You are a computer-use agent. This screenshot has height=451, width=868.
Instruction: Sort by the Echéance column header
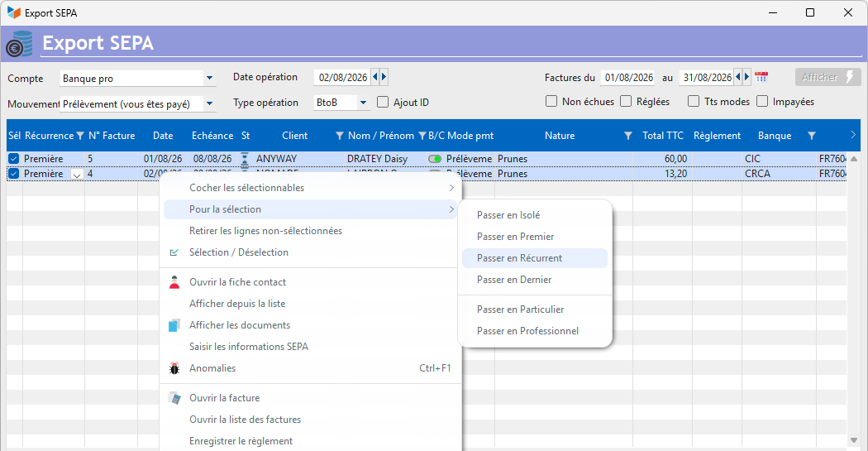[x=212, y=136]
